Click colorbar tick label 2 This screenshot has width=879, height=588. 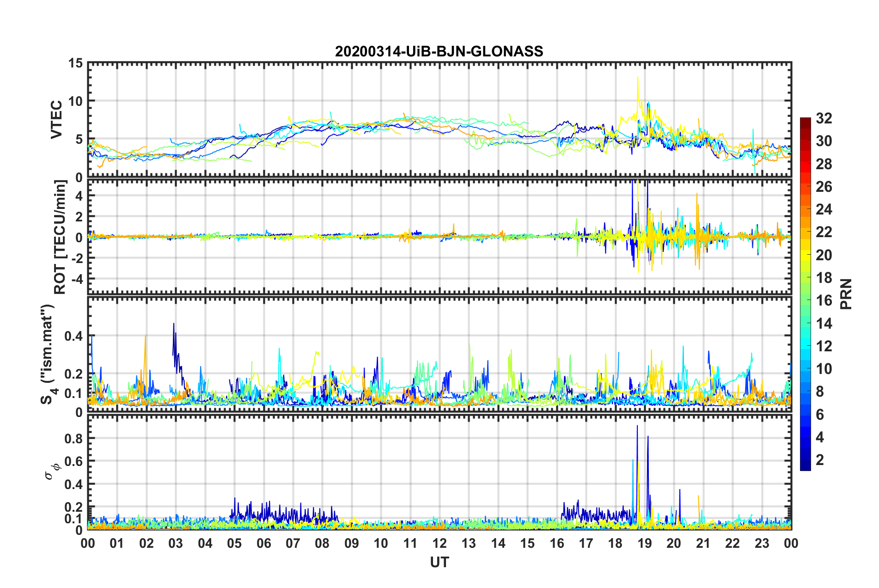[820, 459]
